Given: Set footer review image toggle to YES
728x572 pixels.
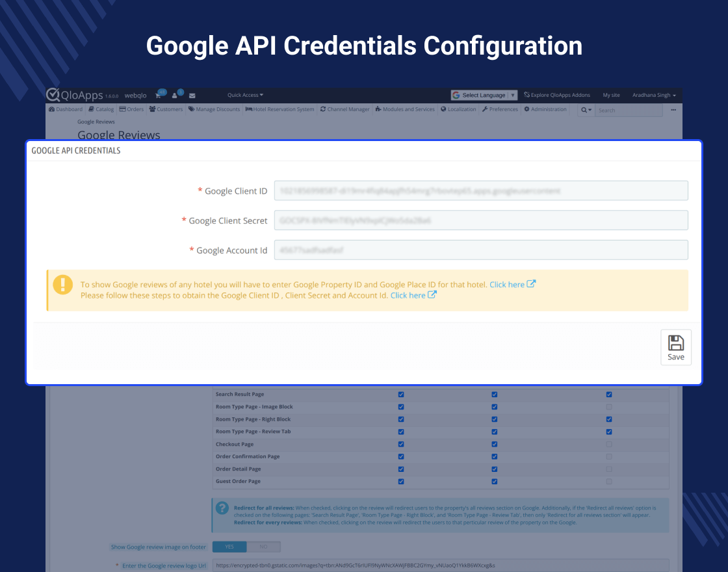Looking at the screenshot, I should (x=229, y=547).
